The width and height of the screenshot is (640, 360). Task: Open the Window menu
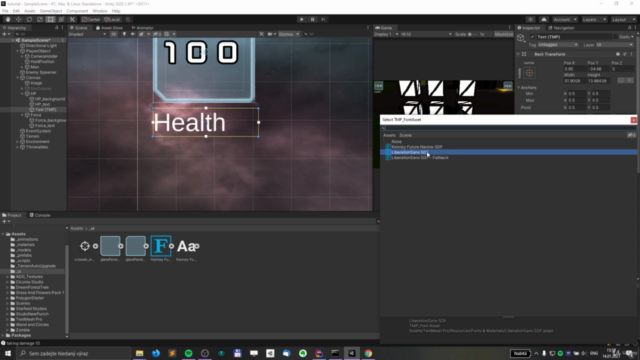[x=100, y=11]
